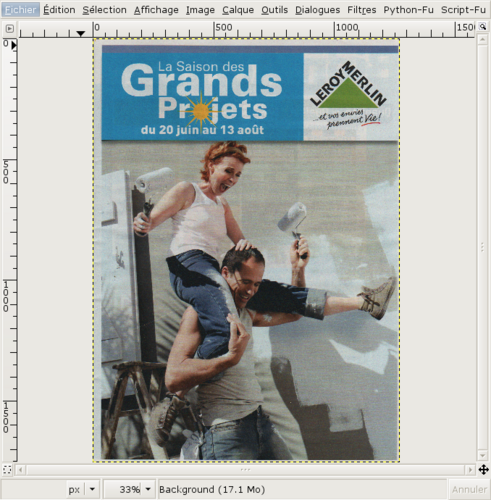
Task: Open the Fichier menu
Action: pos(20,10)
